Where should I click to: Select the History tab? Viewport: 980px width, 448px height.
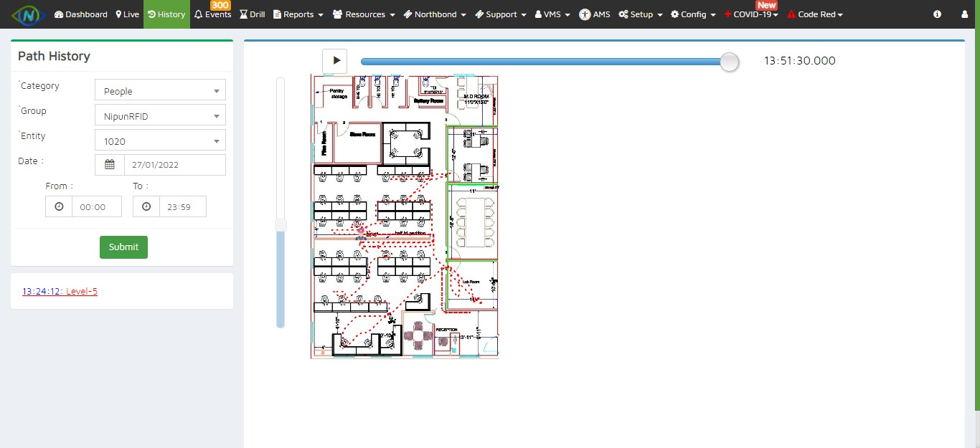tap(166, 14)
